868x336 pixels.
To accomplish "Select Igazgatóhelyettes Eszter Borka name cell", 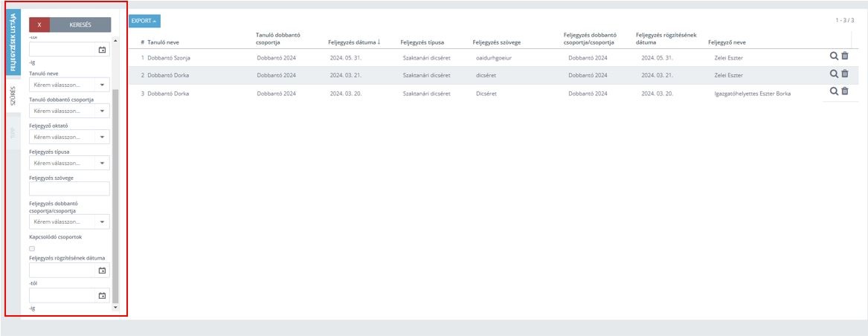I will 752,94.
